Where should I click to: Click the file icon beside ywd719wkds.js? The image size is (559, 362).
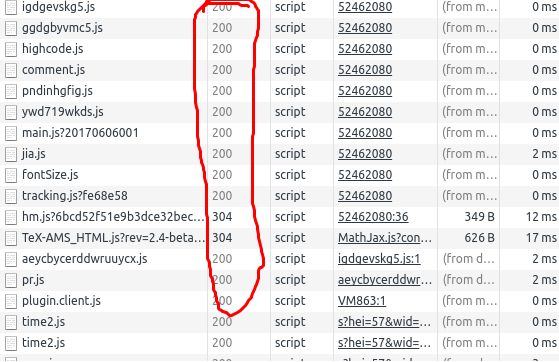coord(11,112)
